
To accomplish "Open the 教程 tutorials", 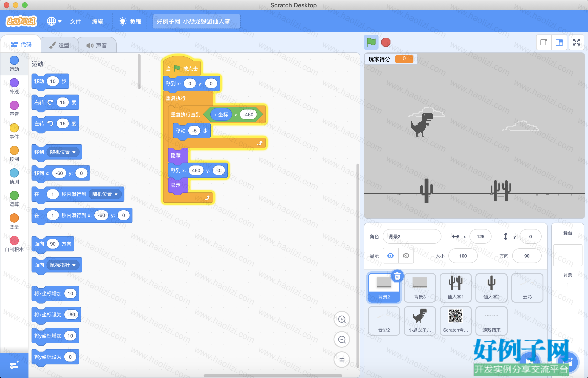I will pyautogui.click(x=130, y=21).
